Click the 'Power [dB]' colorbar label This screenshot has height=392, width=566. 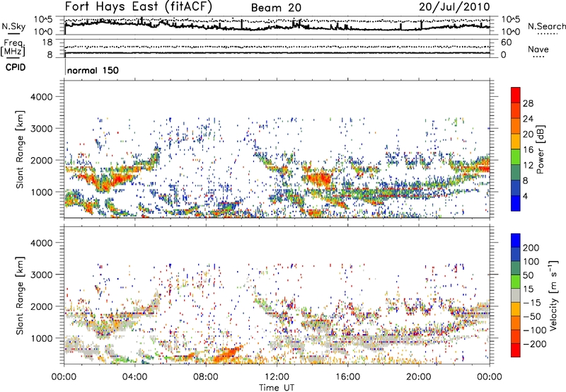click(540, 149)
